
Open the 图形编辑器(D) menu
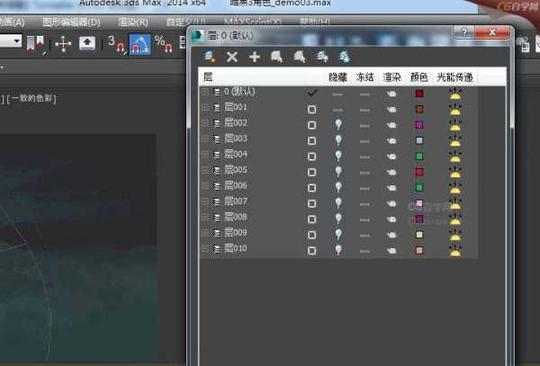(x=71, y=23)
